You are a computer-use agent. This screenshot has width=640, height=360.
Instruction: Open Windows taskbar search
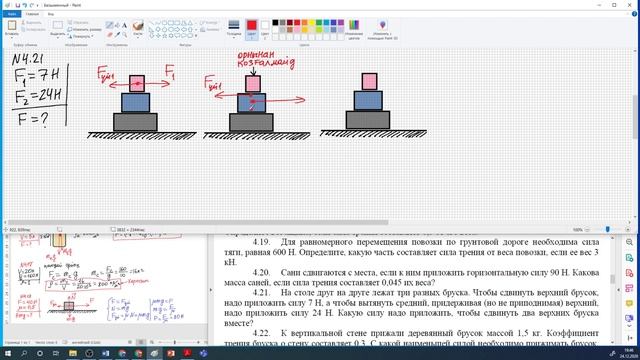pos(24,353)
